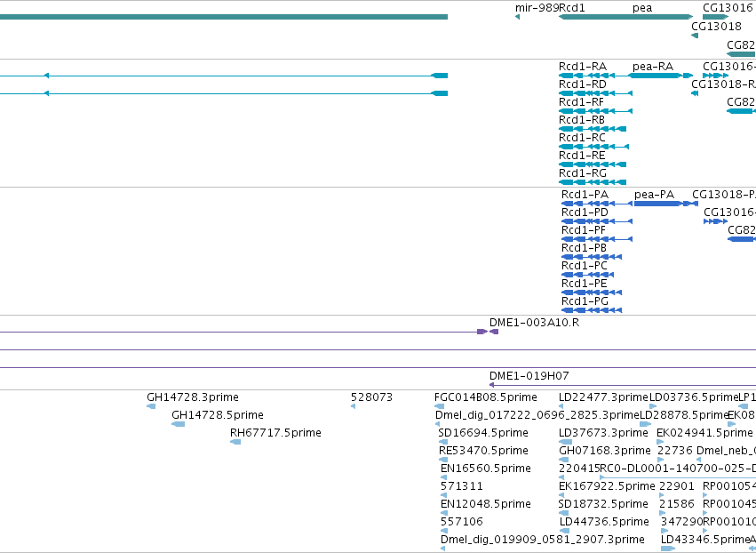
Task: Click the Rcd1-RG transcript label
Action: point(583,173)
